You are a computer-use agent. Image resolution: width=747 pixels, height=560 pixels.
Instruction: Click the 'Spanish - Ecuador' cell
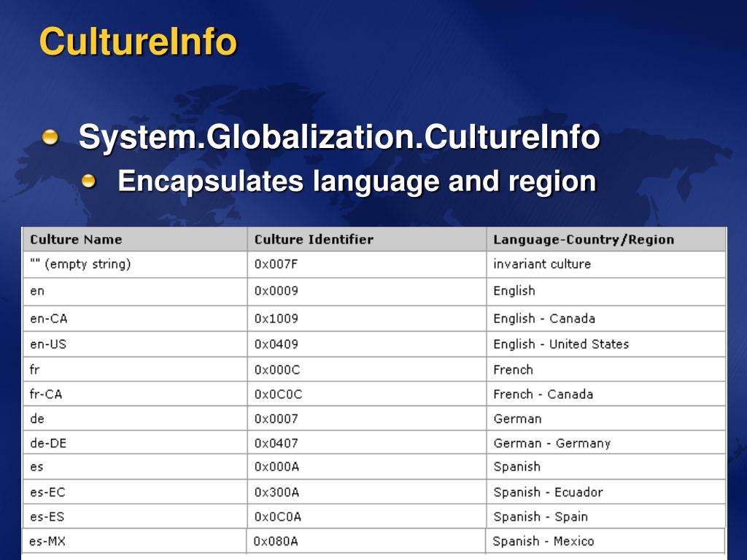[606, 492]
